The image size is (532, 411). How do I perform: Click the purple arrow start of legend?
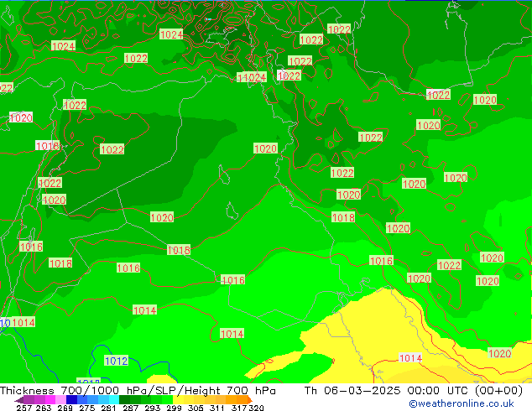pos(18,400)
